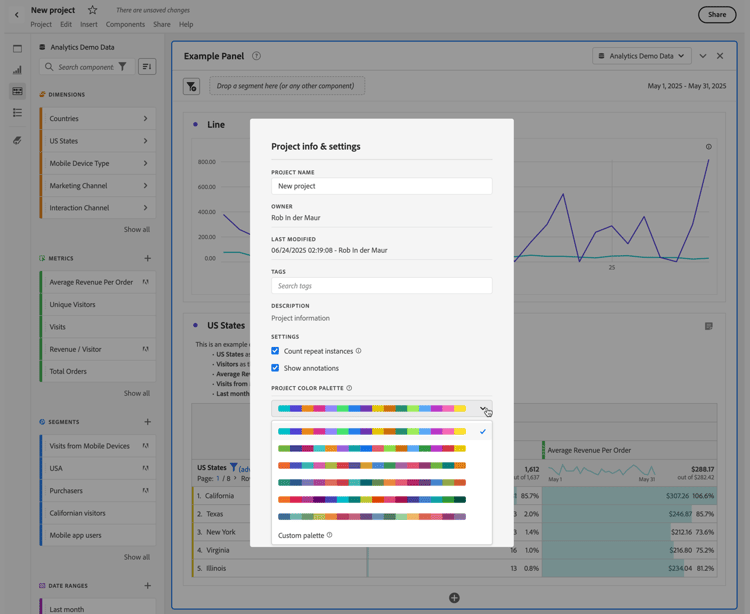Image resolution: width=750 pixels, height=614 pixels.
Task: Click the US States filter icon
Action: point(233,467)
